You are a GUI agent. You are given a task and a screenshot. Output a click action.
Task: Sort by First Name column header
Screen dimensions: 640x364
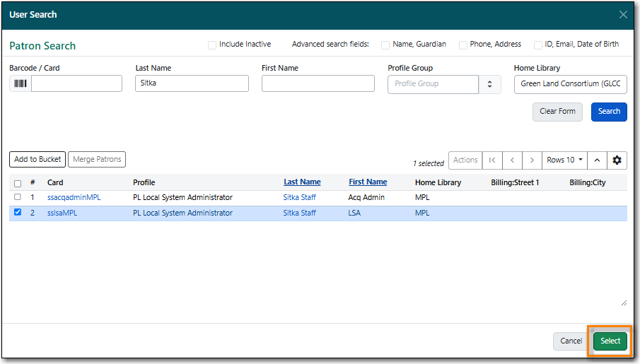coord(368,182)
